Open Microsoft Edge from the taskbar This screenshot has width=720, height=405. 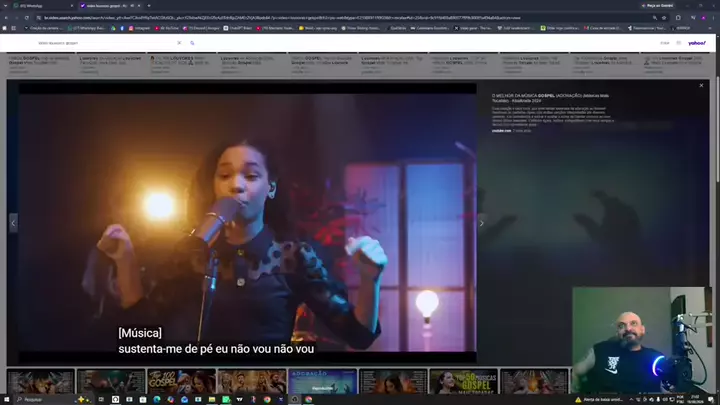[157, 399]
